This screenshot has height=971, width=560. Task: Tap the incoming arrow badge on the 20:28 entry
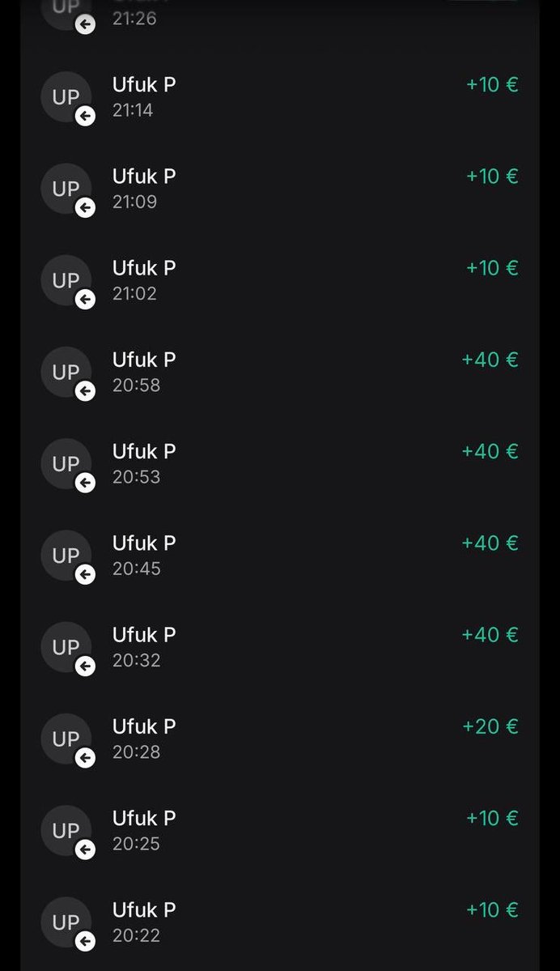86,757
